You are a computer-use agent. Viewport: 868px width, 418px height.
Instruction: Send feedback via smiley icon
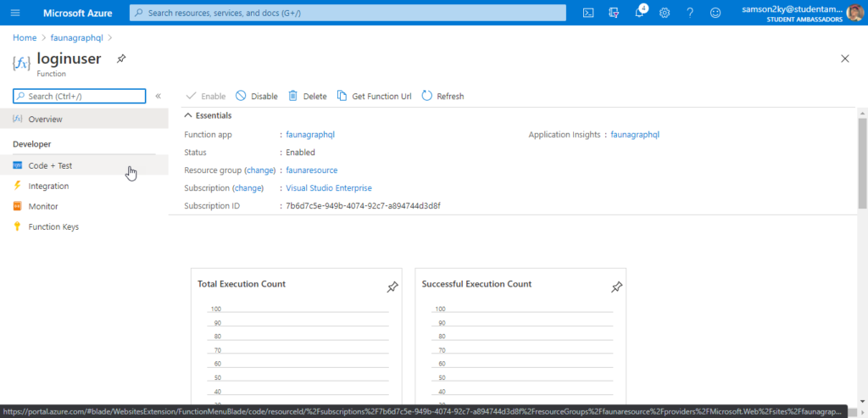point(715,13)
